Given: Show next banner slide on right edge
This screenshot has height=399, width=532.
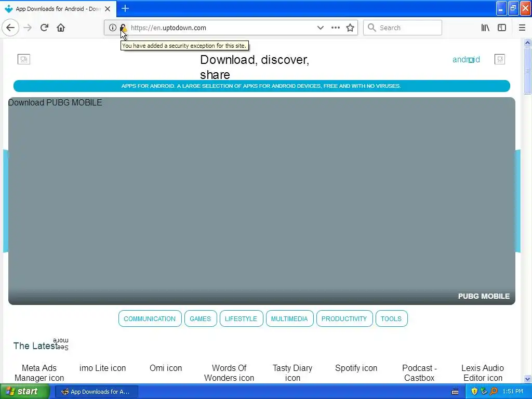Looking at the screenshot, I should coord(518,201).
